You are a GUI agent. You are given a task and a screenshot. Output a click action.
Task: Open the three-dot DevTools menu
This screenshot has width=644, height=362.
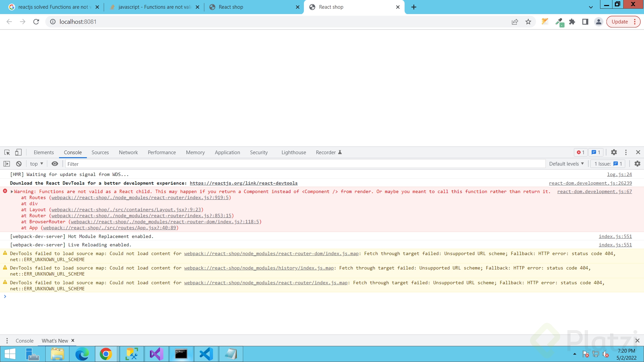point(626,152)
